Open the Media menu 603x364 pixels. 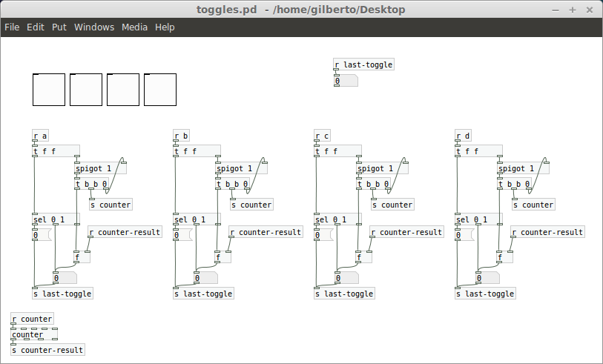click(x=134, y=27)
